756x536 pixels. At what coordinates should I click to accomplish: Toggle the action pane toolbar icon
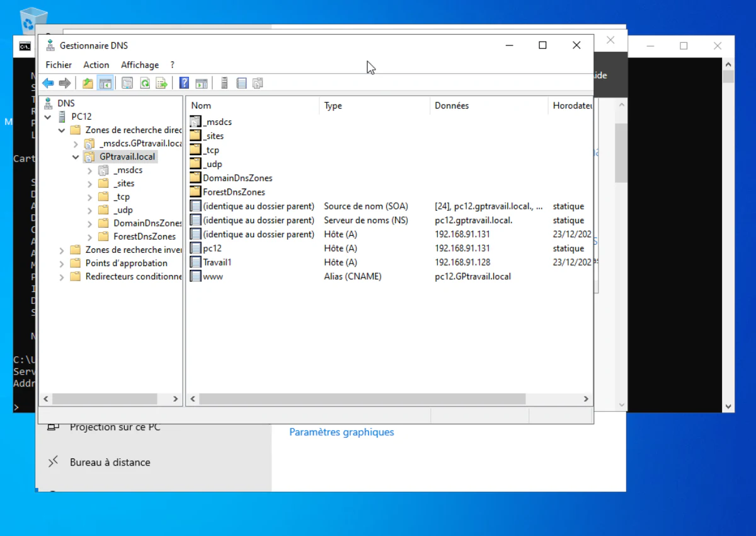(x=202, y=83)
